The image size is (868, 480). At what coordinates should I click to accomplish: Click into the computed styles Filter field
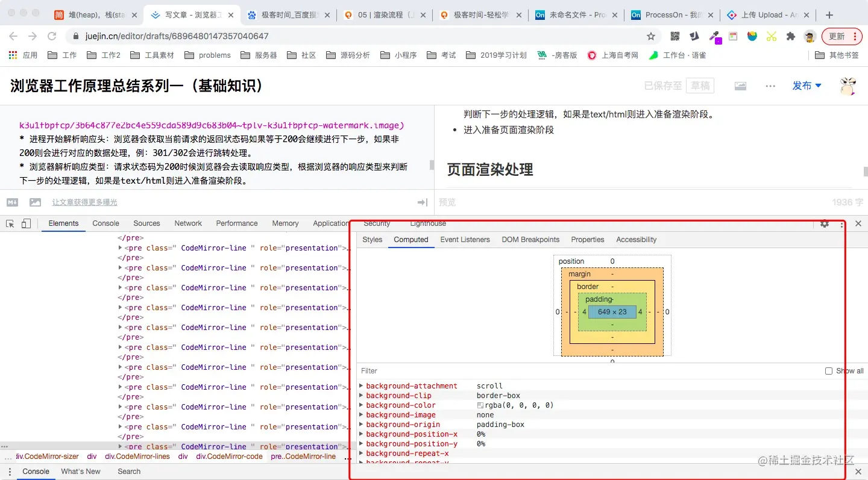[591, 371]
